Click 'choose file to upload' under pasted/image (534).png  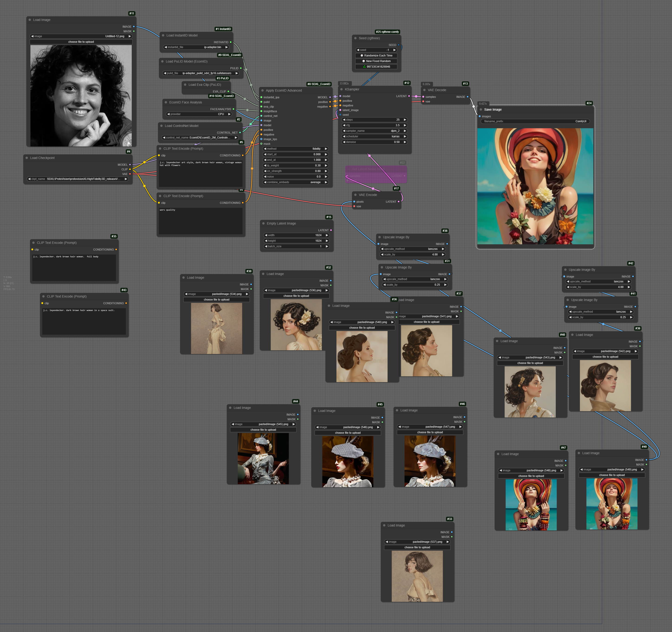coord(217,300)
